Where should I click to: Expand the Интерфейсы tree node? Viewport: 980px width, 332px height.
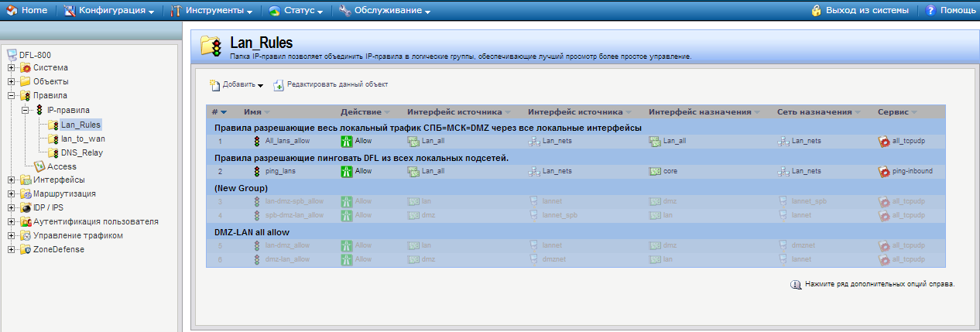point(12,180)
